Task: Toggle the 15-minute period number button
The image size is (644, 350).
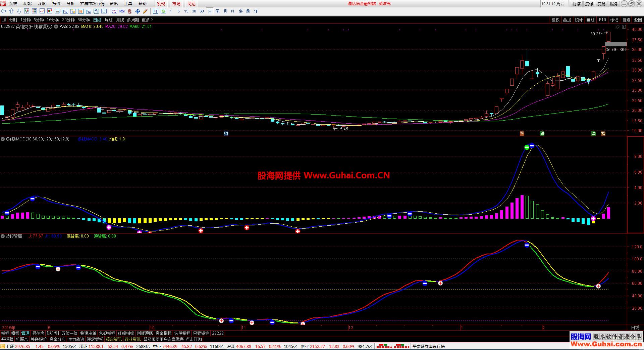Action: pyautogui.click(x=186, y=11)
